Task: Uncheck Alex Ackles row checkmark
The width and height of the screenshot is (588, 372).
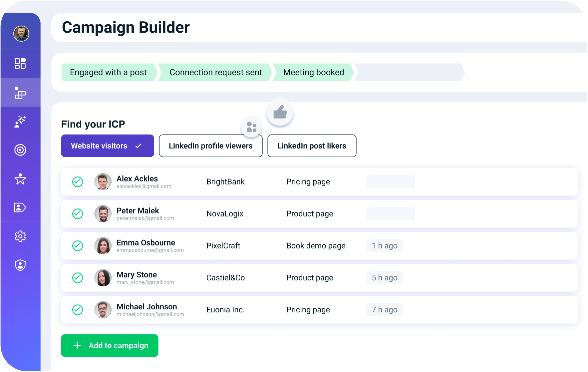Action: [x=78, y=182]
